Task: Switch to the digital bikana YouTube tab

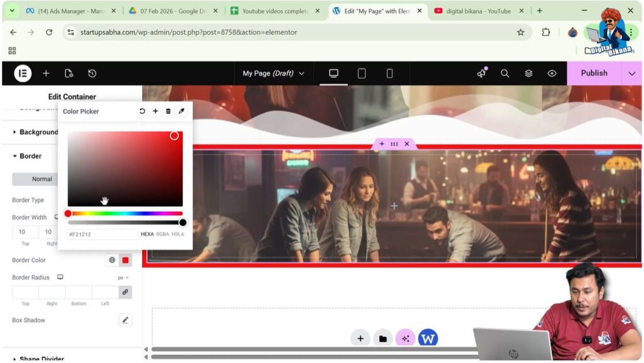Action: 477,11
